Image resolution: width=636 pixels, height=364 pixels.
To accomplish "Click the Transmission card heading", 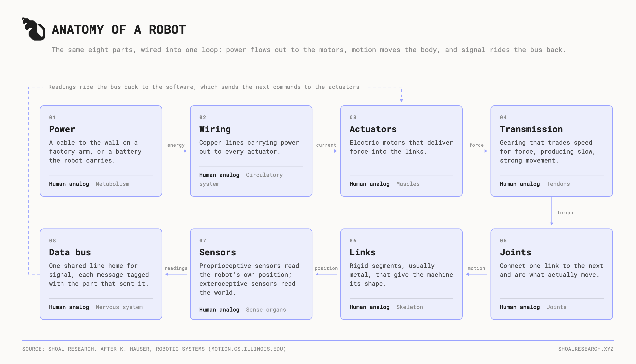I will [531, 129].
